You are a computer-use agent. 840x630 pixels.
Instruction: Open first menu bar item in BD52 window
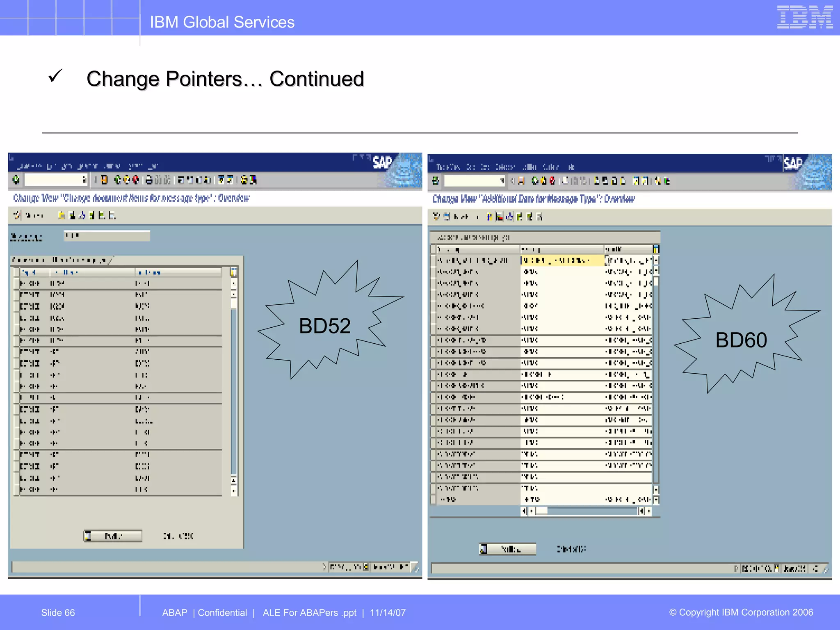click(30, 166)
